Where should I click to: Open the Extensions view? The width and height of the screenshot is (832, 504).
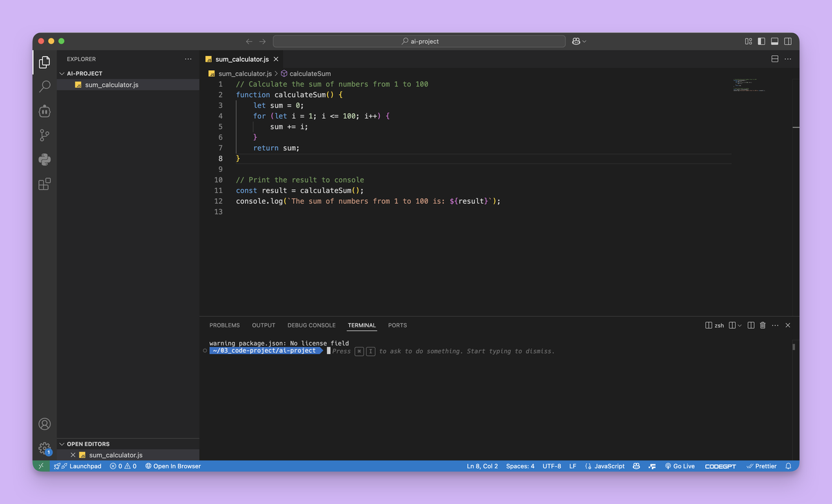click(x=44, y=184)
